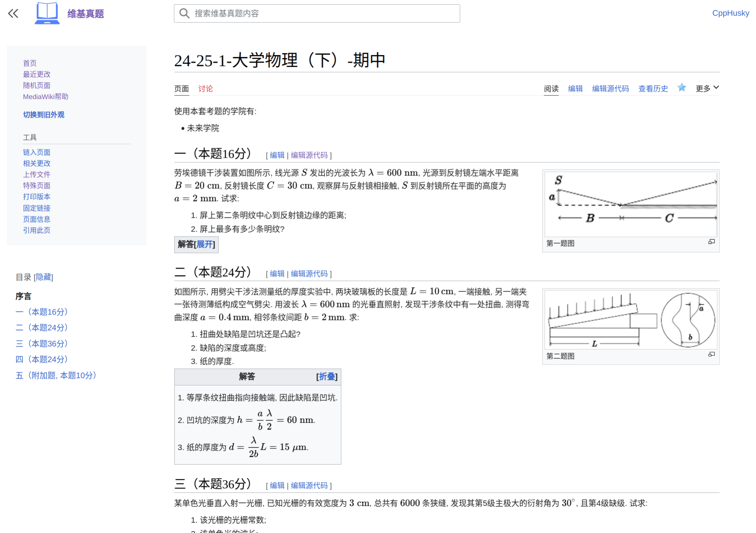Hide the table of contents via 隐藏
Screen dimensions: 756x533
pyautogui.click(x=43, y=277)
